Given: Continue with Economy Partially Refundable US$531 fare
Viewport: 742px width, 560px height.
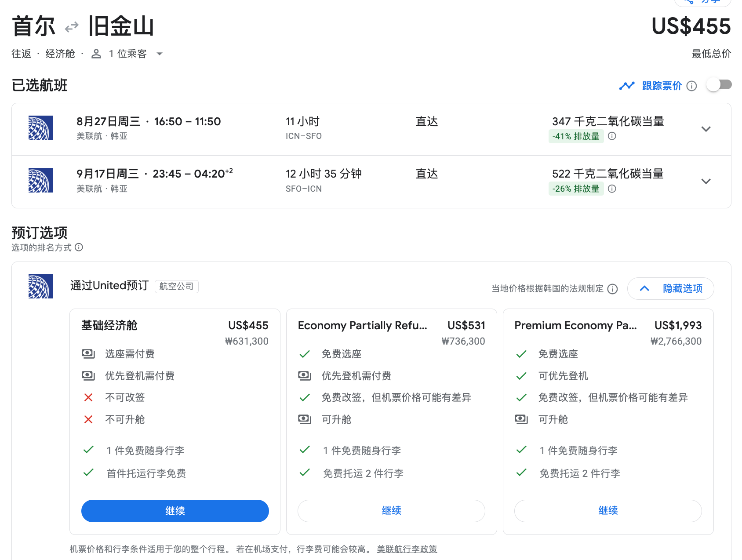Looking at the screenshot, I should (x=391, y=511).
